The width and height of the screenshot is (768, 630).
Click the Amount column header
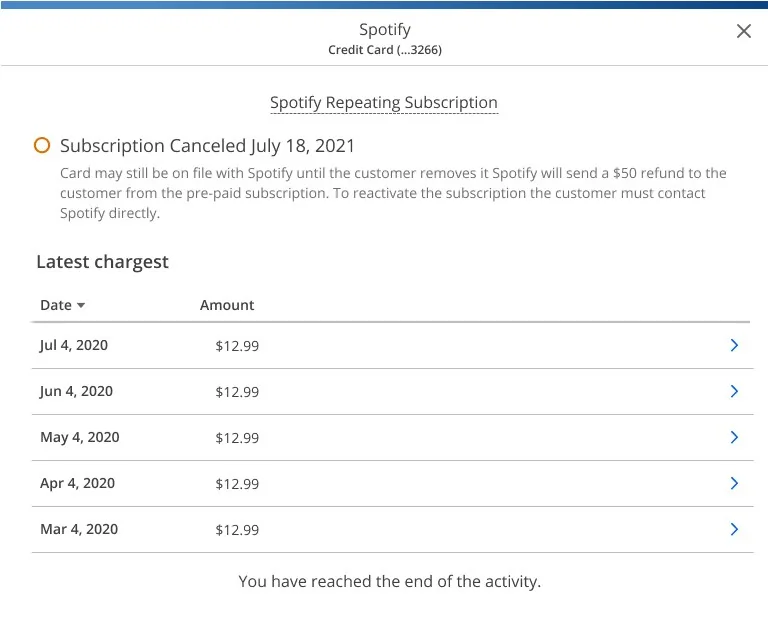[227, 305]
